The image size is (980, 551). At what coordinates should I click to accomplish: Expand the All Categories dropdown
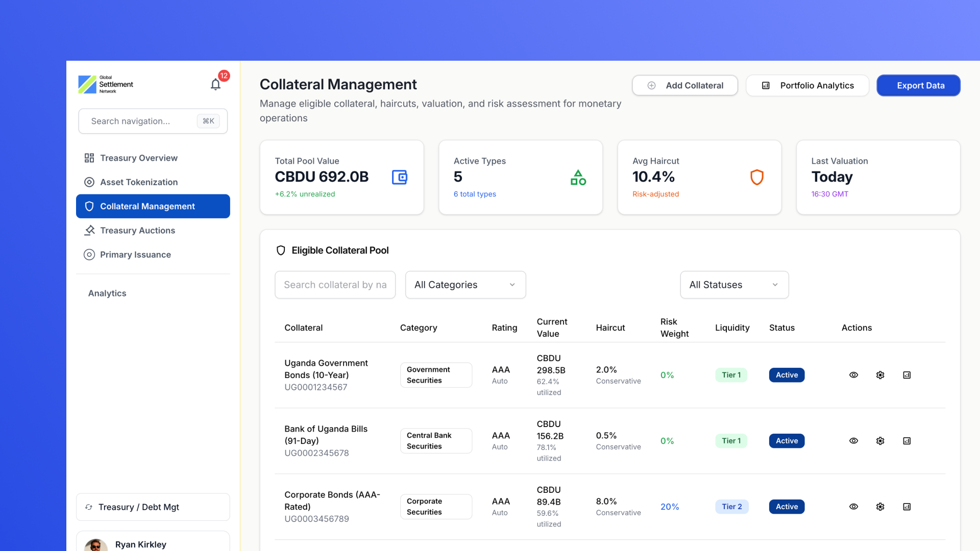(465, 285)
